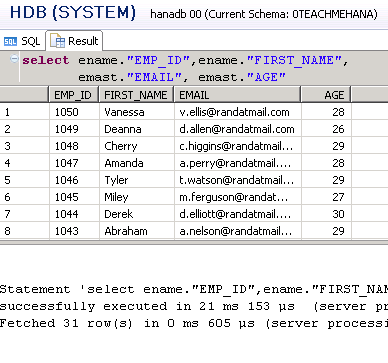Viewport: 388px width, 363px height.
Task: Click the age 27 in Miley's row
Action: pos(338,197)
